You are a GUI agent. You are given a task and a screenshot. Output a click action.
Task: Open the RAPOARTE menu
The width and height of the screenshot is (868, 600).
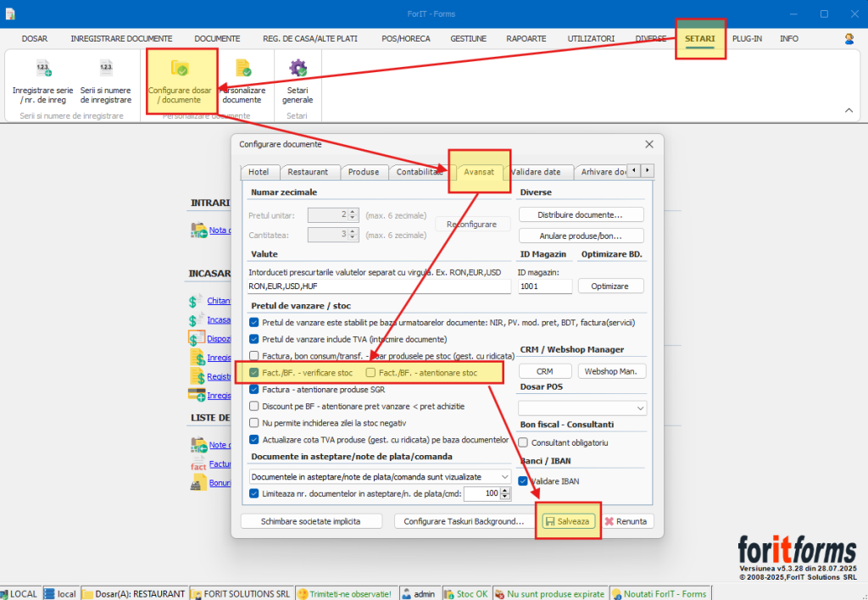(526, 39)
